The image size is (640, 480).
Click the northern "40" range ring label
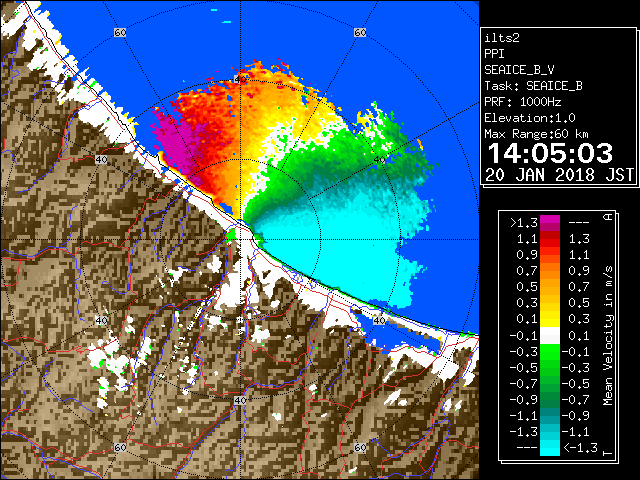[240, 79]
